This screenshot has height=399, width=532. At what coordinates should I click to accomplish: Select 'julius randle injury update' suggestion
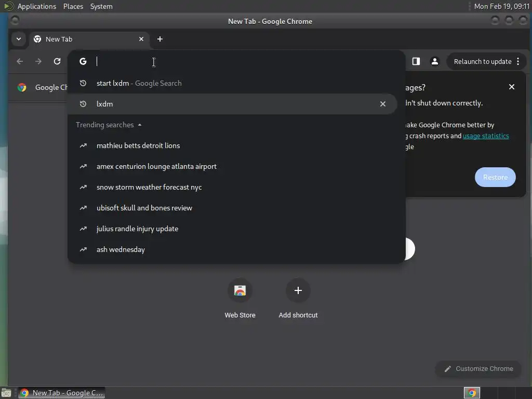tap(232, 229)
